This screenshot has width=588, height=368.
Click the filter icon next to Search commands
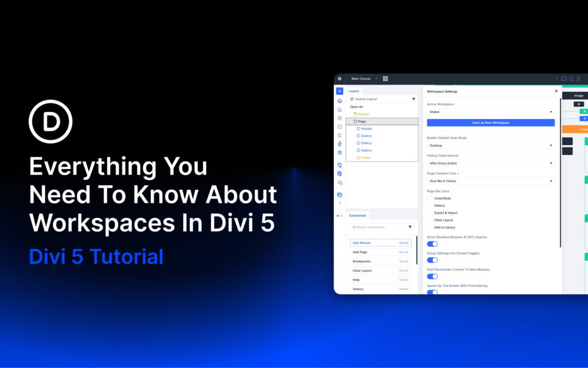410,227
